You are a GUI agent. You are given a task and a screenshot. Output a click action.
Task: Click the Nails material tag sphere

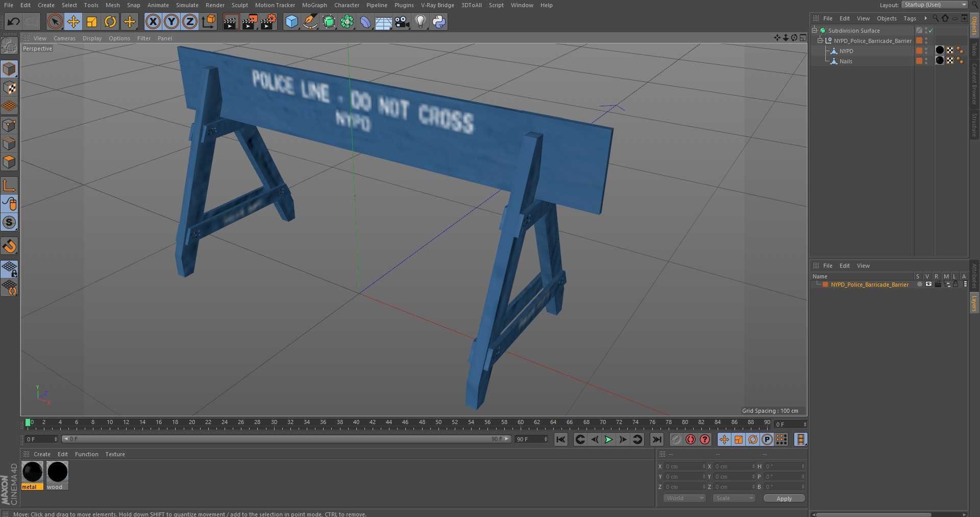click(x=940, y=60)
